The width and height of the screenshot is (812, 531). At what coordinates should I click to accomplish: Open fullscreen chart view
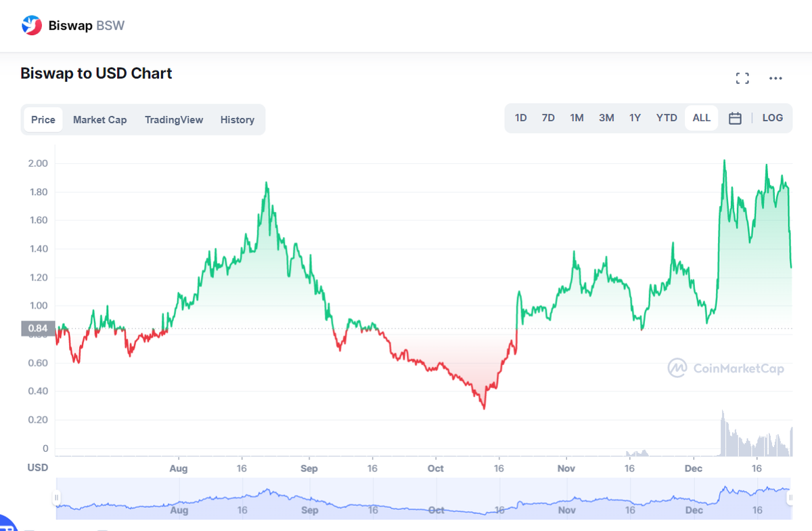(742, 79)
